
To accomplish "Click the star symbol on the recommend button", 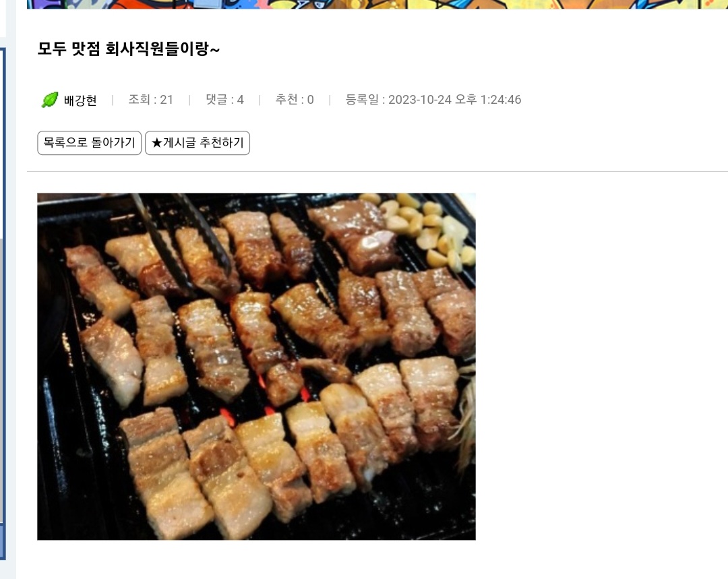I will pos(156,143).
